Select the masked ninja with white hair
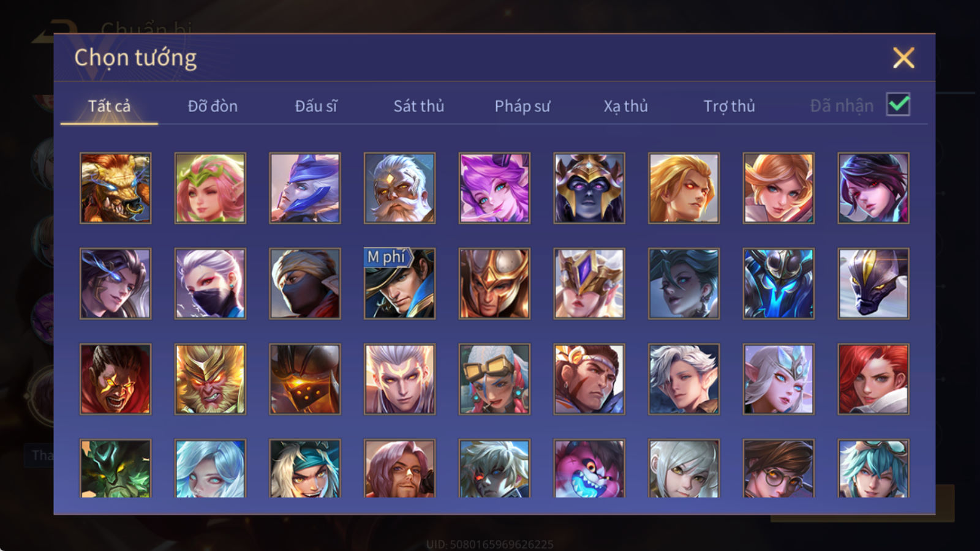Screen dimensions: 980x551 [x=210, y=283]
